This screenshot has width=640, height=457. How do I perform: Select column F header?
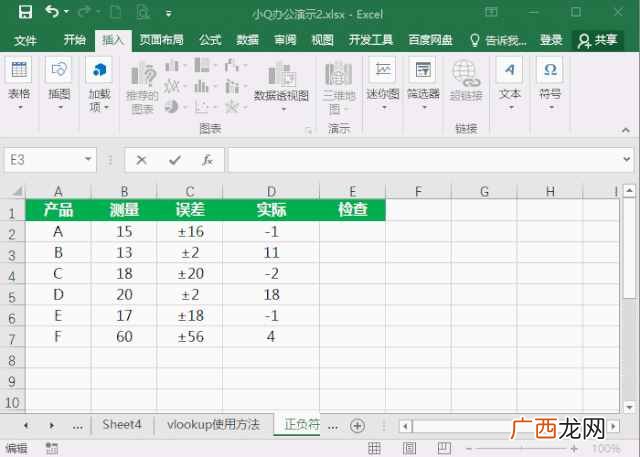tap(418, 191)
